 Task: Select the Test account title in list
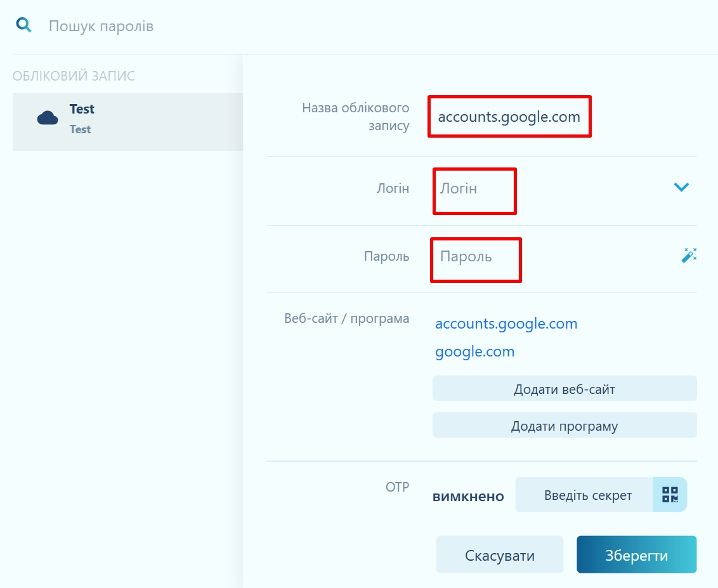click(82, 109)
